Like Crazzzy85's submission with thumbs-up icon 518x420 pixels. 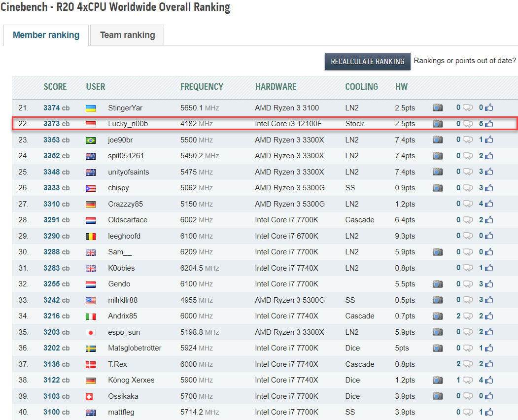(489, 204)
